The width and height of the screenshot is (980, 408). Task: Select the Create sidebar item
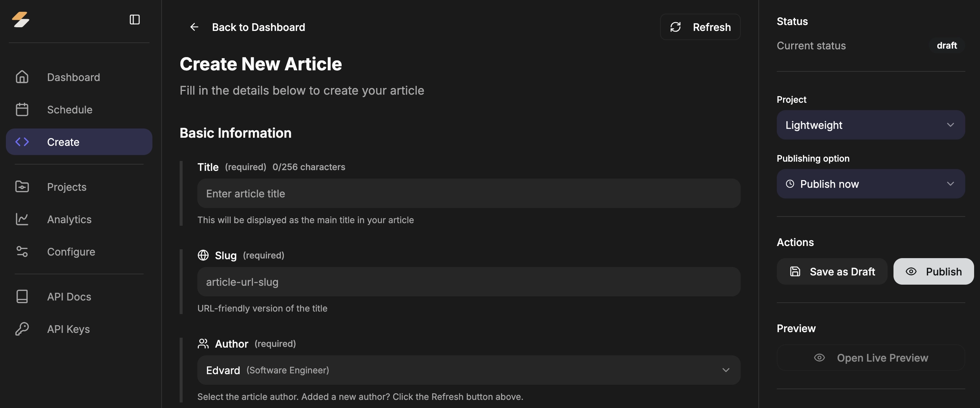pos(79,142)
